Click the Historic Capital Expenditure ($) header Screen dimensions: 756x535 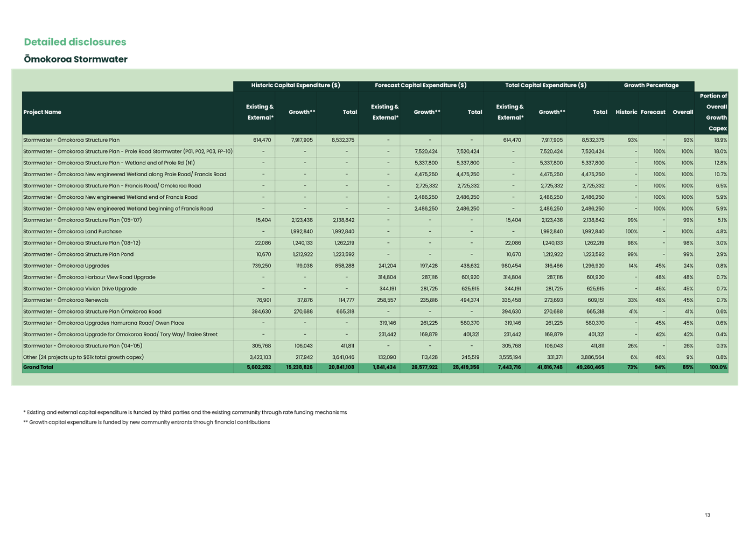pos(295,85)
